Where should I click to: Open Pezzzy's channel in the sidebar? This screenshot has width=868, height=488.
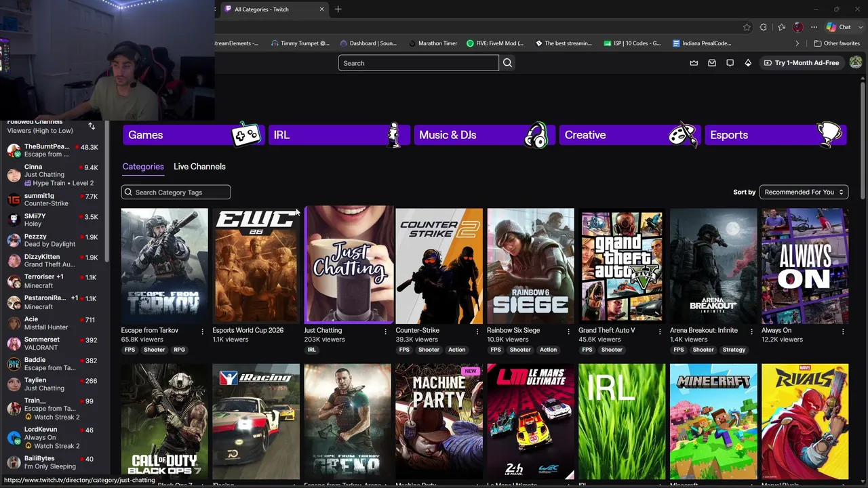pos(53,241)
